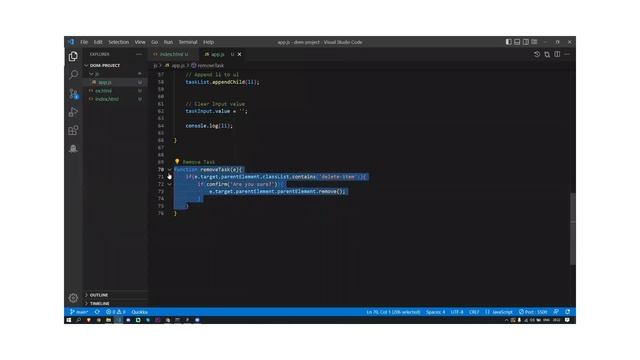640x360 pixels.
Task: Click the console.log(li) code line
Action: [209, 126]
